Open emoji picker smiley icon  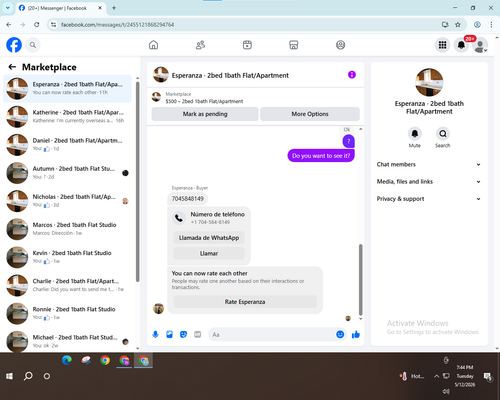(340, 334)
